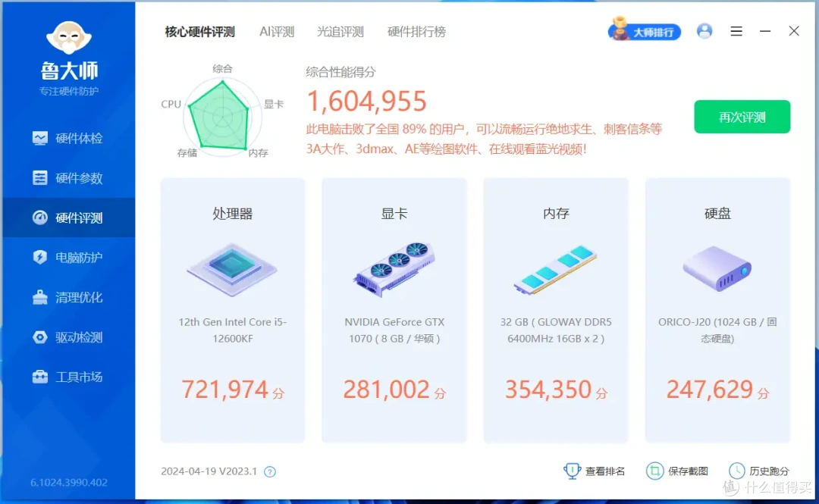This screenshot has width=819, height=504.
Task: Open 电脑防护 in the sidebar
Action: (68, 258)
